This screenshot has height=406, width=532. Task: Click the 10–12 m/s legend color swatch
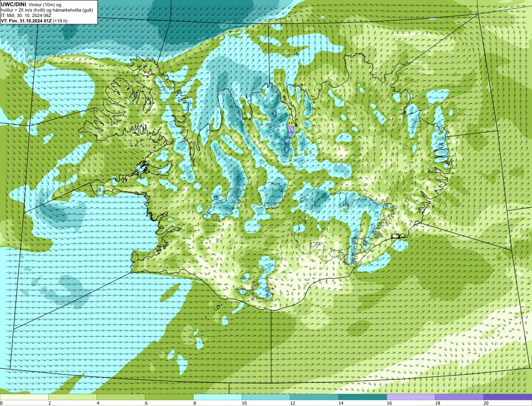pyautogui.click(x=266, y=397)
